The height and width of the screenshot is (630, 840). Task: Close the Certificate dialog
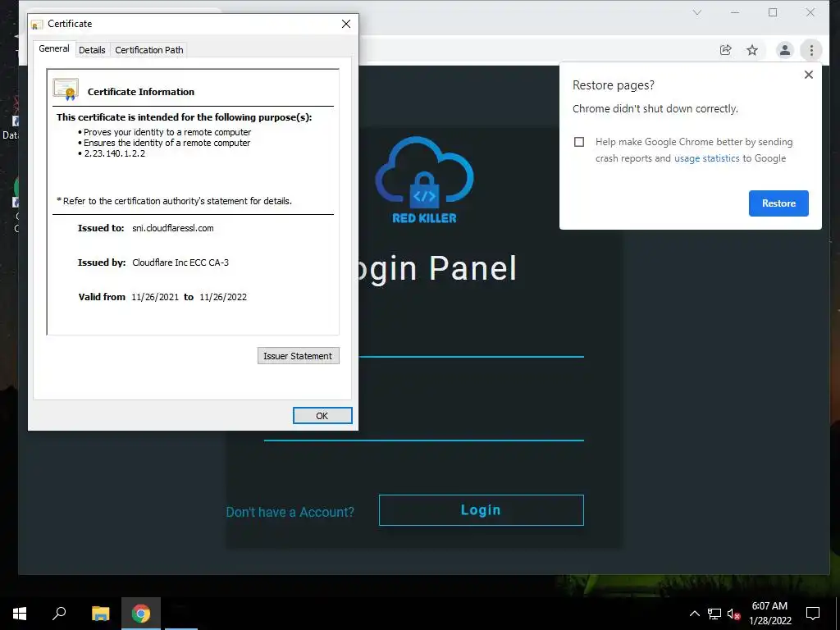[346, 24]
